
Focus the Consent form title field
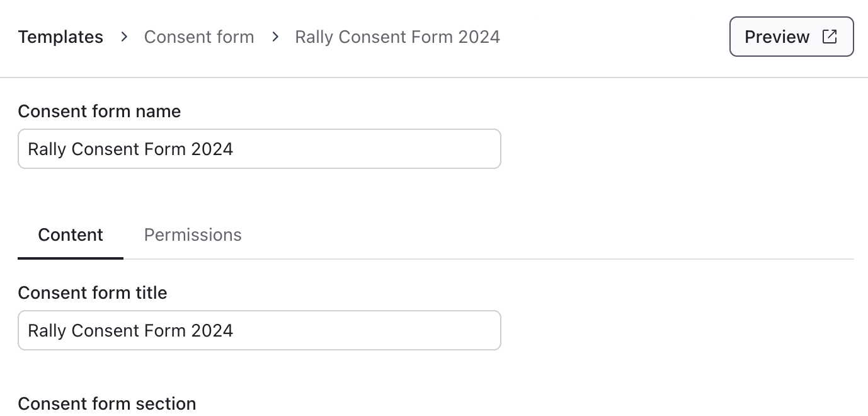(259, 330)
